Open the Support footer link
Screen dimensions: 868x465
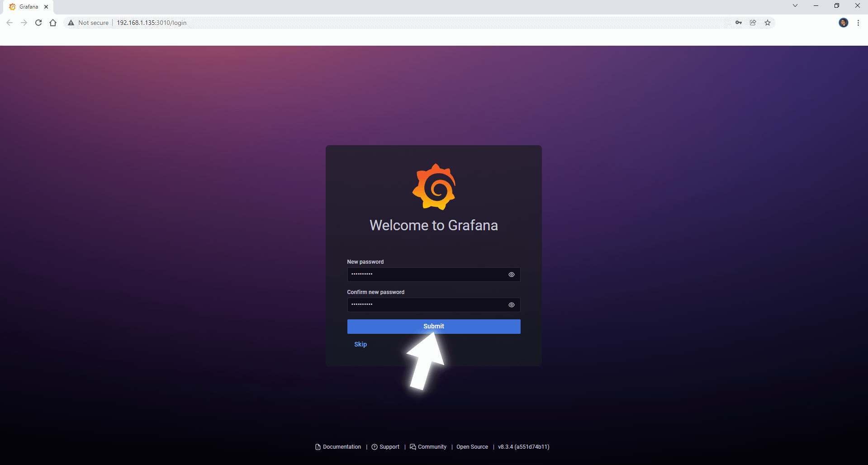385,447
